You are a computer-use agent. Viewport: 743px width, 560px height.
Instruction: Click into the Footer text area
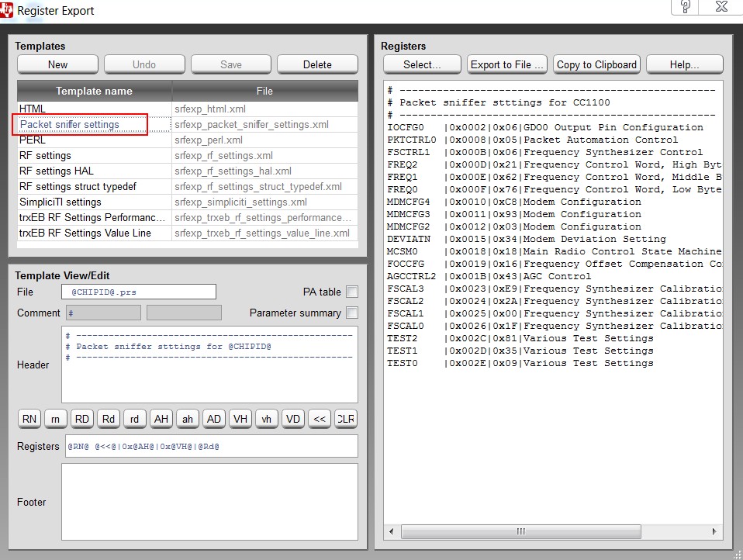[209, 502]
